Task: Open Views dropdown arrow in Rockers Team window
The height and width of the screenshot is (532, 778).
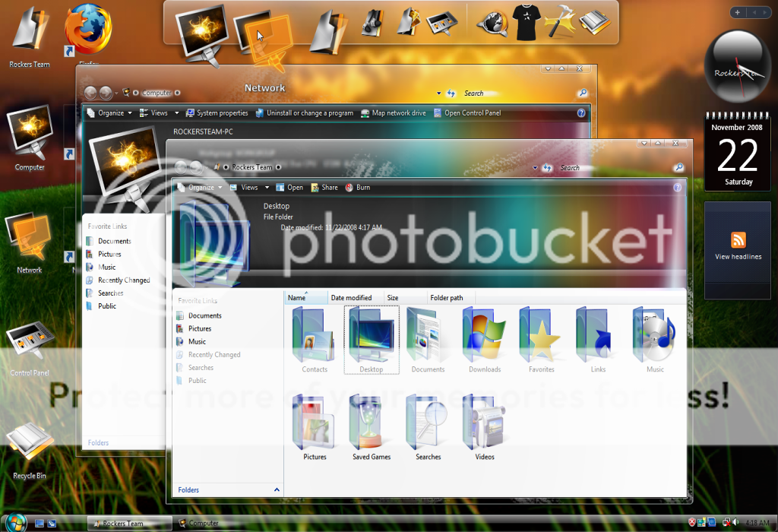Action: pyautogui.click(x=267, y=188)
